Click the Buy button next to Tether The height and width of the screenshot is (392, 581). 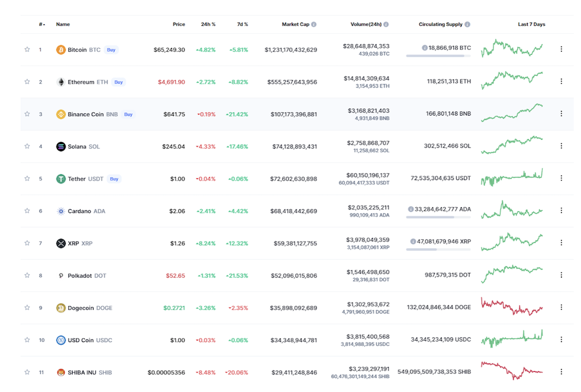tap(114, 179)
